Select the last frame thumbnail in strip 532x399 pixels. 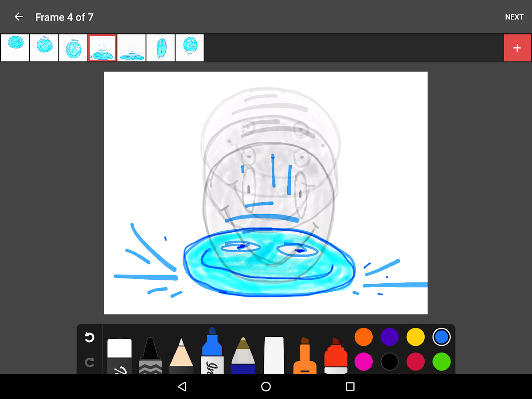coord(190,48)
